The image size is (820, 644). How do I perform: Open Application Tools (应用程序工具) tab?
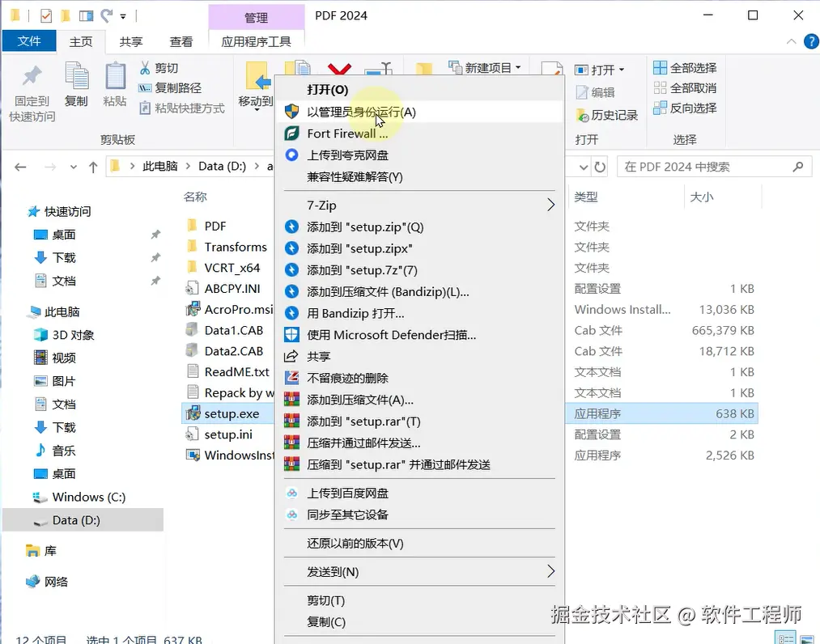tap(257, 42)
